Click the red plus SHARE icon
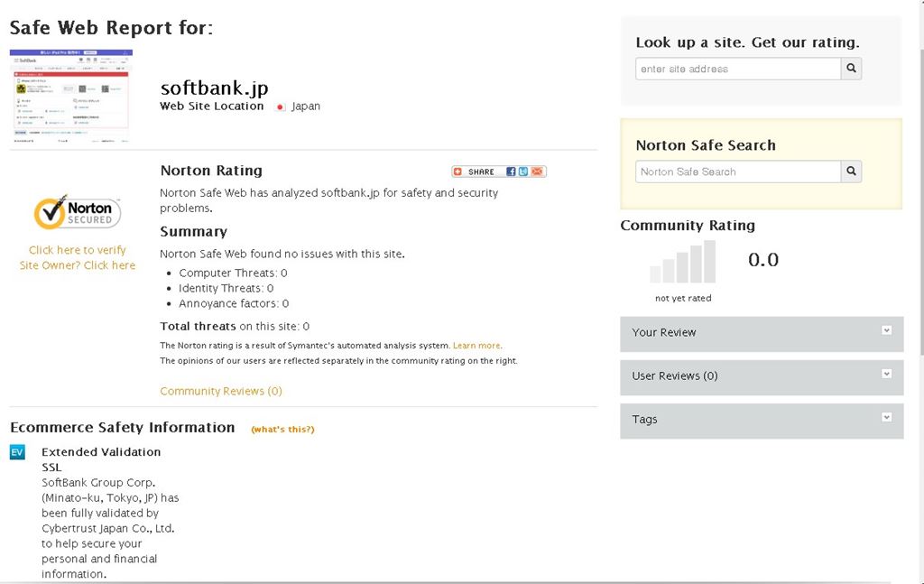The width and height of the screenshot is (924, 584). click(x=458, y=171)
